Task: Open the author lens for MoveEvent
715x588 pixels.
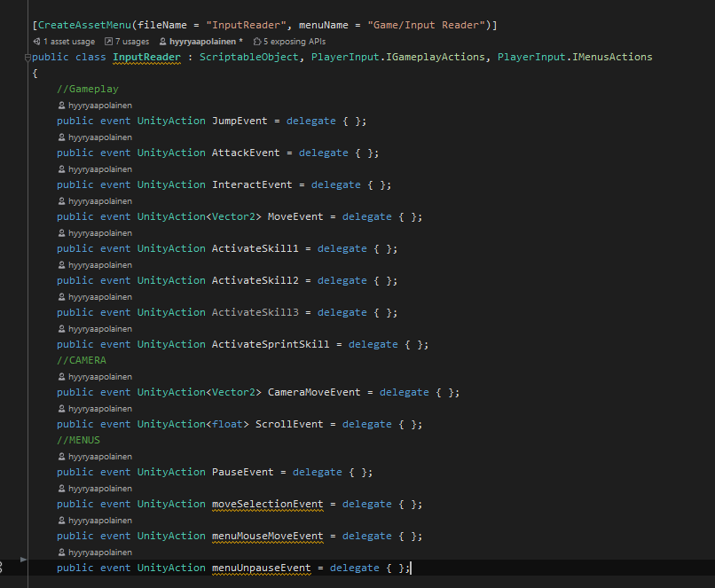Action: pos(95,201)
